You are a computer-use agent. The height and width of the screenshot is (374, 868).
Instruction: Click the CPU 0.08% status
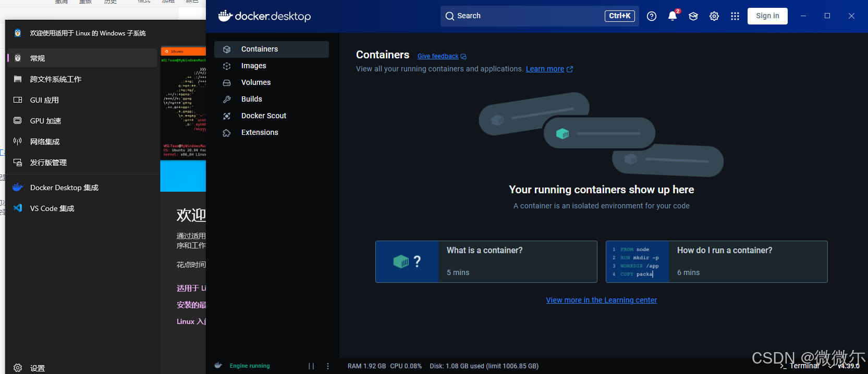(406, 366)
